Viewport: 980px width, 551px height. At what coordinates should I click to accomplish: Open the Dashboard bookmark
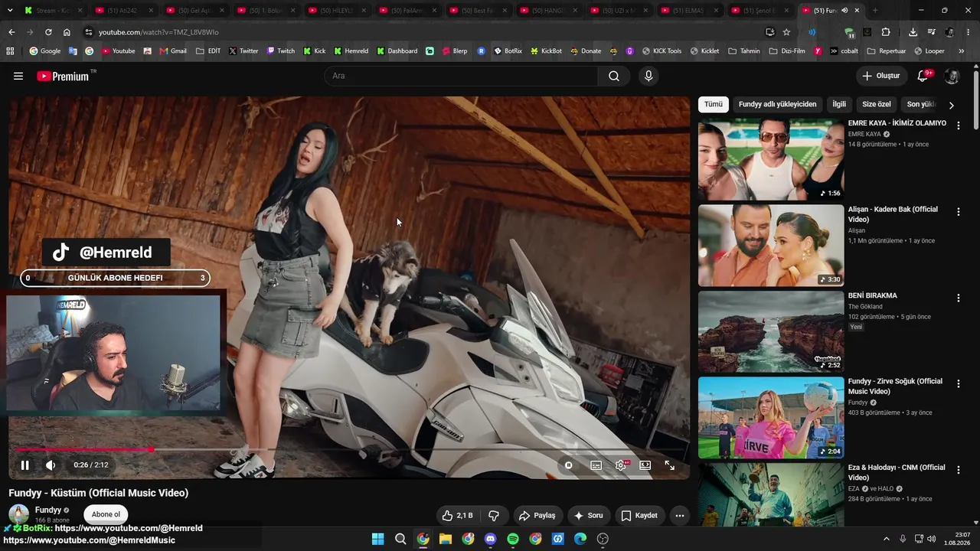tap(397, 51)
